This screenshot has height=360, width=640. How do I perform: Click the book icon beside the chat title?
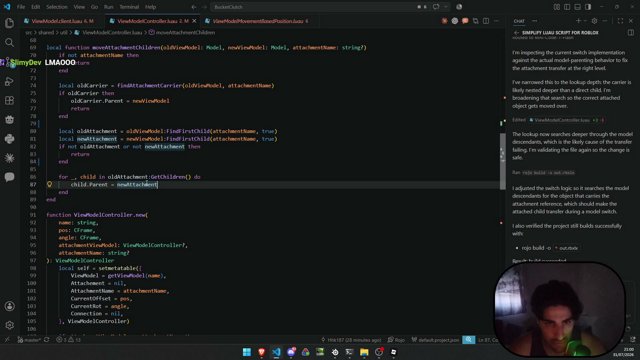tap(631, 33)
